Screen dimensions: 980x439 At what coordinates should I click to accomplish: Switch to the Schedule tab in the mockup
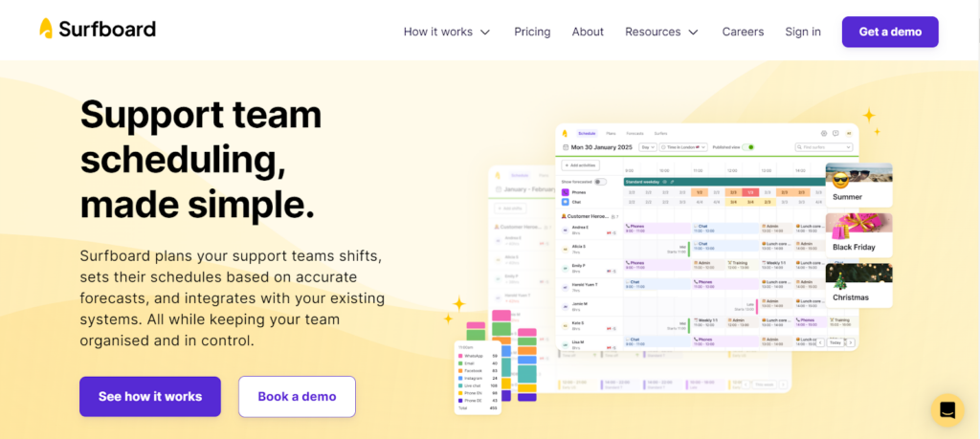[587, 134]
